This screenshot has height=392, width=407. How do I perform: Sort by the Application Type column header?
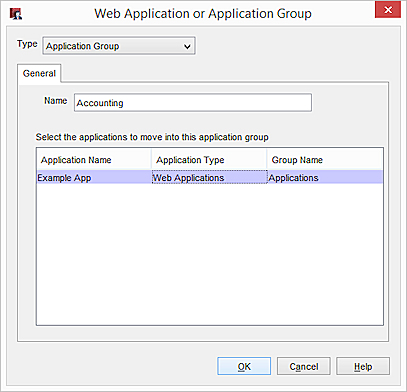coord(209,160)
